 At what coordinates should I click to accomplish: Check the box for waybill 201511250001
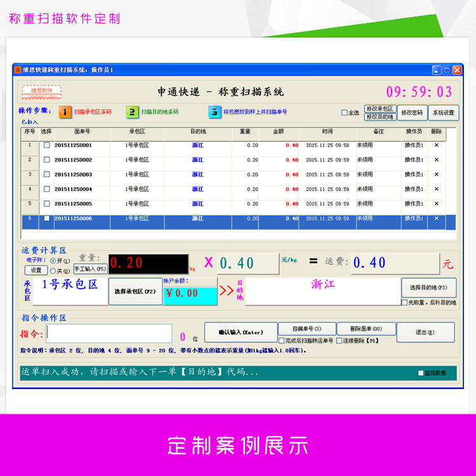47,145
